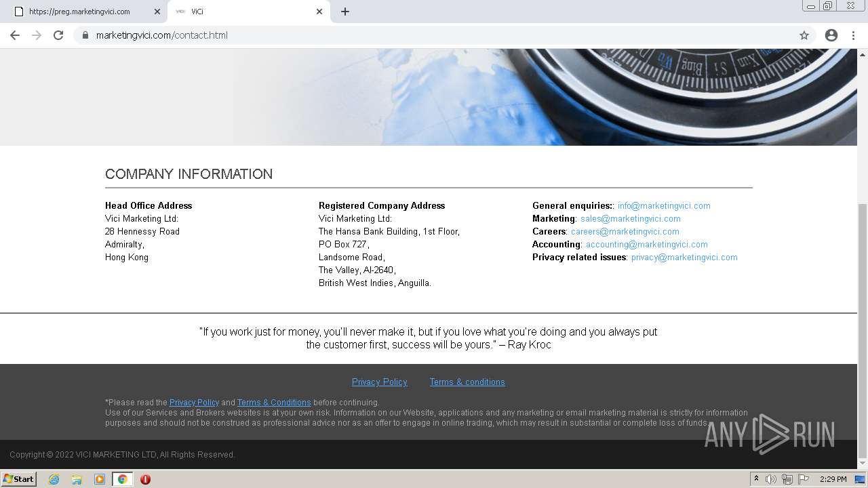Click the PO Box 727 line

click(344, 244)
